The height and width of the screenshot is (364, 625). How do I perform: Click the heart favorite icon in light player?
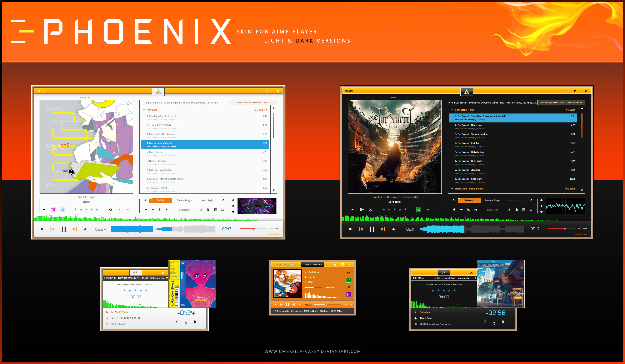[x=44, y=210]
